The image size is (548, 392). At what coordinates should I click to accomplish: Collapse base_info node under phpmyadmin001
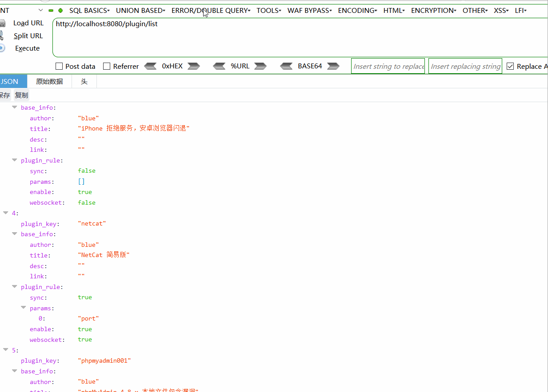click(15, 371)
